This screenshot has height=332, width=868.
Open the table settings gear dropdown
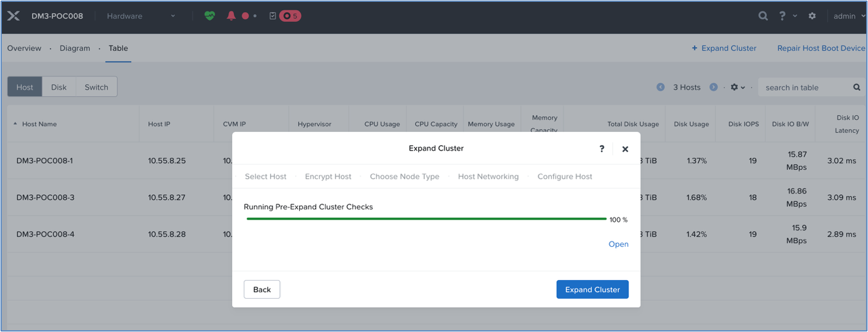point(737,87)
